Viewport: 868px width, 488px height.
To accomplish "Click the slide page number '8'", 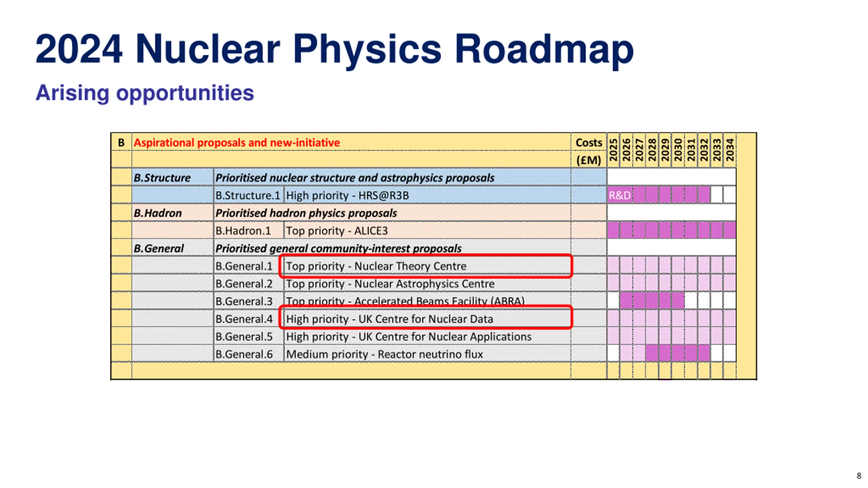I will [859, 476].
